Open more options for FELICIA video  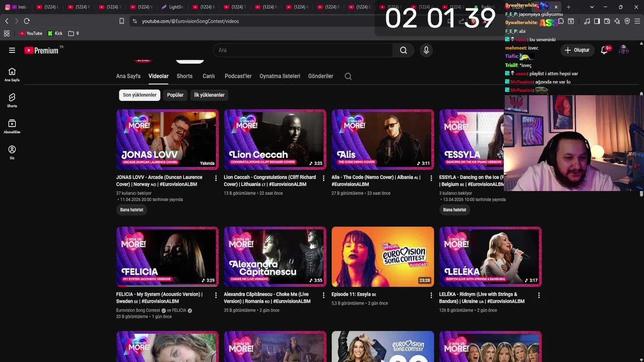coord(216,296)
